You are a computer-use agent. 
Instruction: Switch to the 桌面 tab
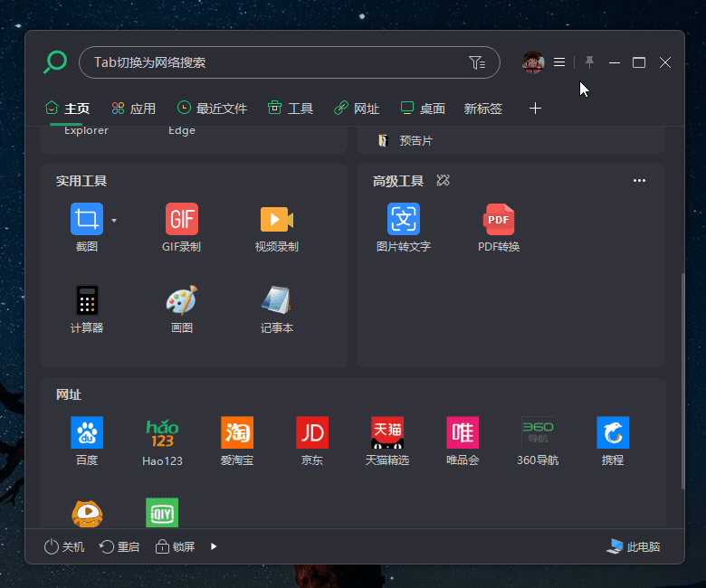423,109
